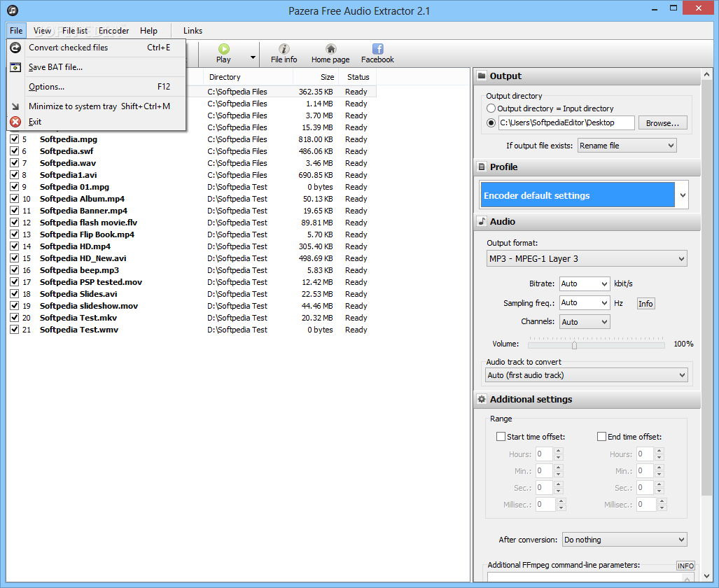Open the View menu
This screenshot has width=719, height=588.
tap(42, 31)
